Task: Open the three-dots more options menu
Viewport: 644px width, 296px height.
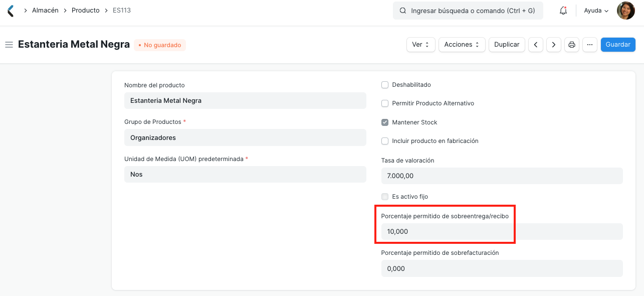Action: pos(590,45)
